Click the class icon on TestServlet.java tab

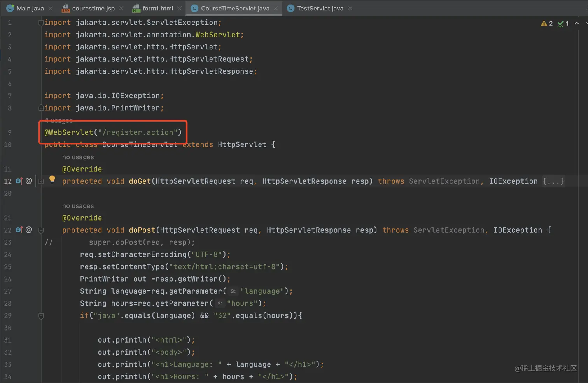pyautogui.click(x=290, y=8)
